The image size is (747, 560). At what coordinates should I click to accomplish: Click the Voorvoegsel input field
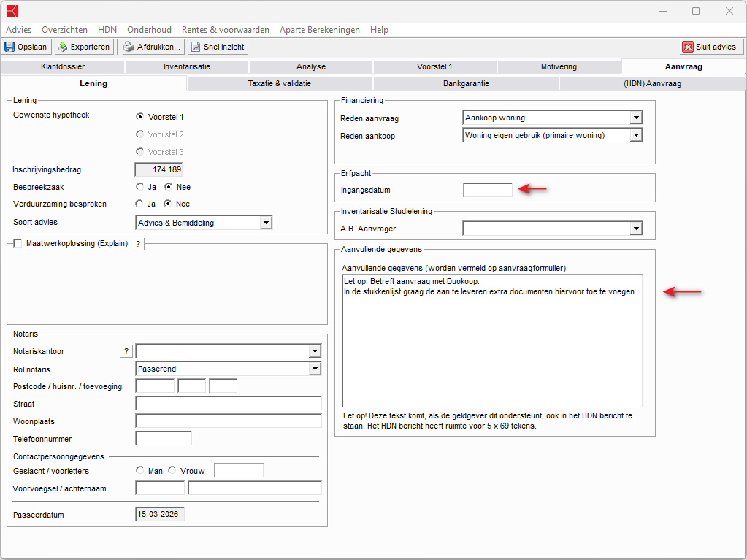(160, 488)
